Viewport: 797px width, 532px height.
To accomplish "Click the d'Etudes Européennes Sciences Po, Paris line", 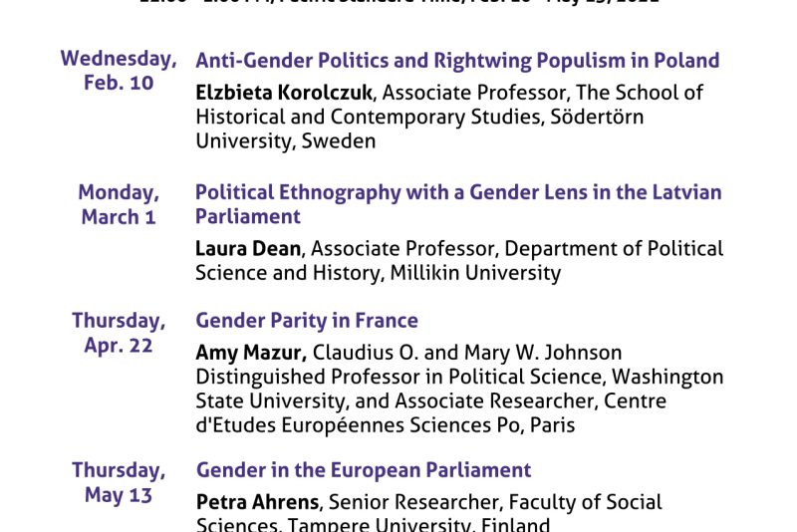I will coord(386,425).
